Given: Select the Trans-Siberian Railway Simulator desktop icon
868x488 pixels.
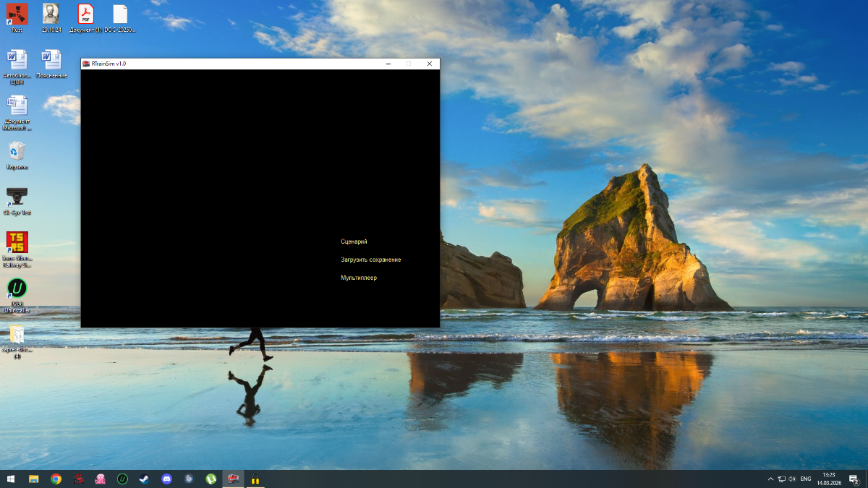Looking at the screenshot, I should tap(17, 242).
